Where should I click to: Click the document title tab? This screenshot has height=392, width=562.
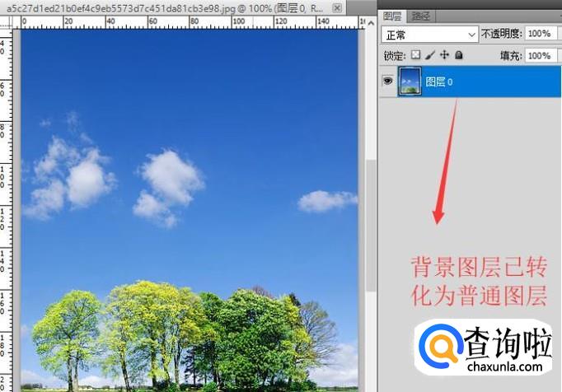165,6
